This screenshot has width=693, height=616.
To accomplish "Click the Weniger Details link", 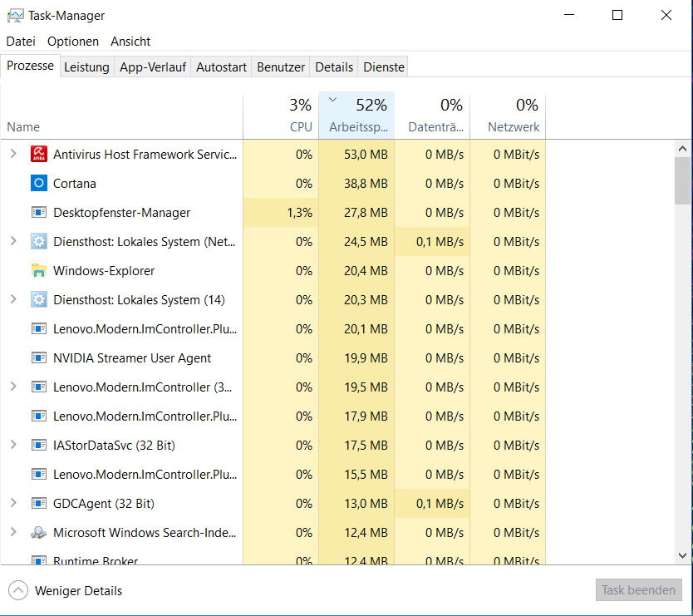I will point(78,591).
